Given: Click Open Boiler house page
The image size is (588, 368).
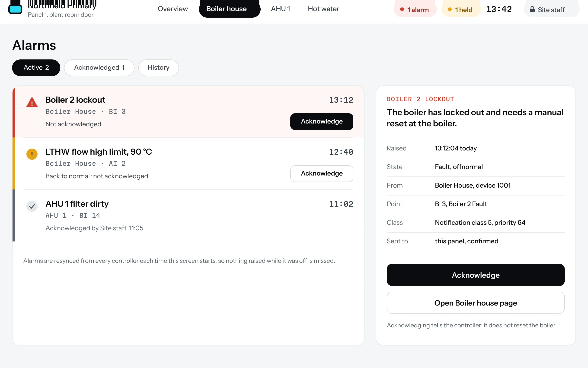Looking at the screenshot, I should [x=476, y=303].
